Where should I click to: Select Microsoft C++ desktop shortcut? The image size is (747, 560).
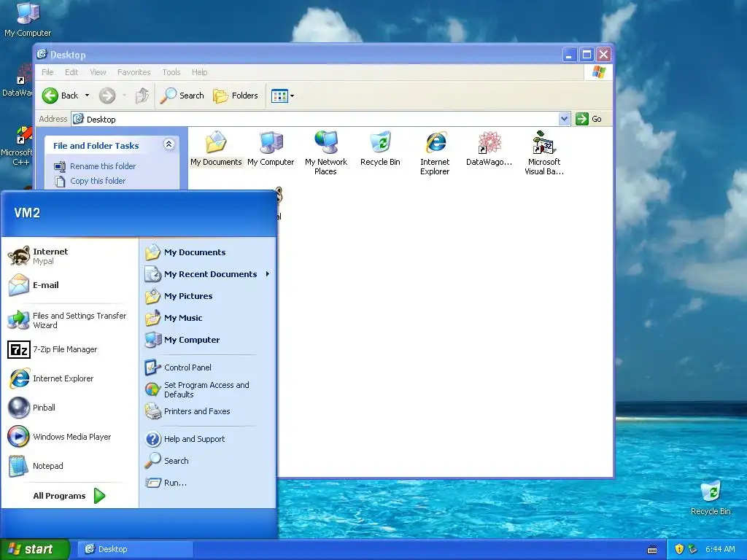18,147
